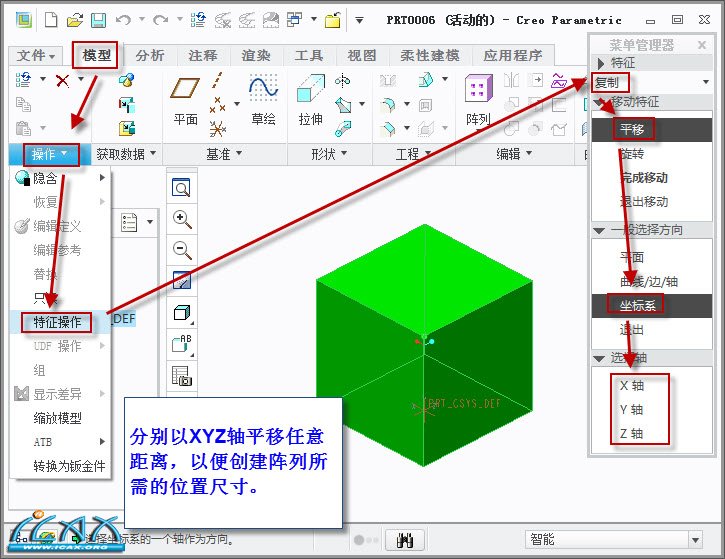Click the revolve icon next to 拉伸
The height and width of the screenshot is (559, 725).
coord(342,80)
